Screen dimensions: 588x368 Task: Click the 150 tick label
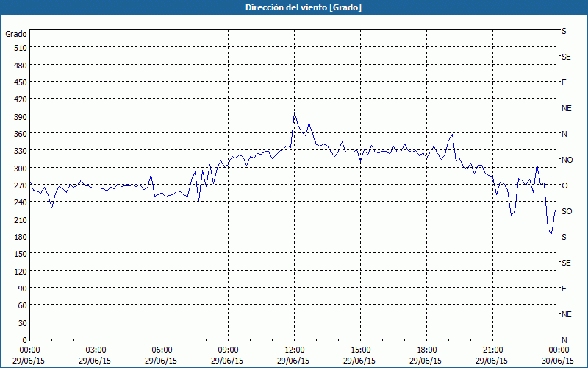(x=21, y=254)
